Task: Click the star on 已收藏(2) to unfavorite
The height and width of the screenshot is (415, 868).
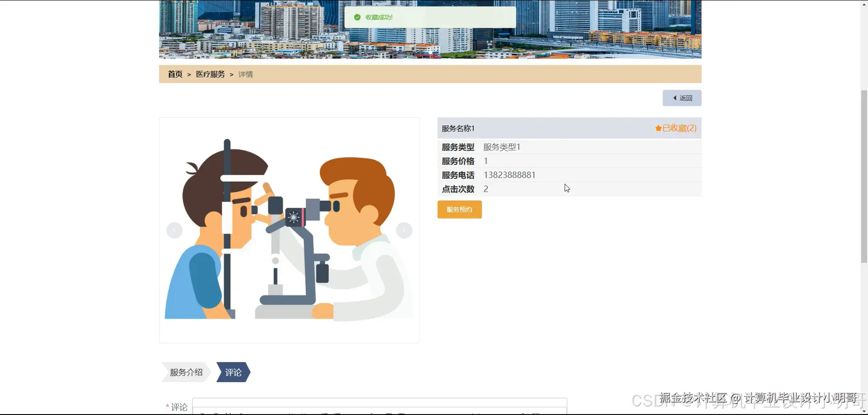Action: pyautogui.click(x=658, y=128)
